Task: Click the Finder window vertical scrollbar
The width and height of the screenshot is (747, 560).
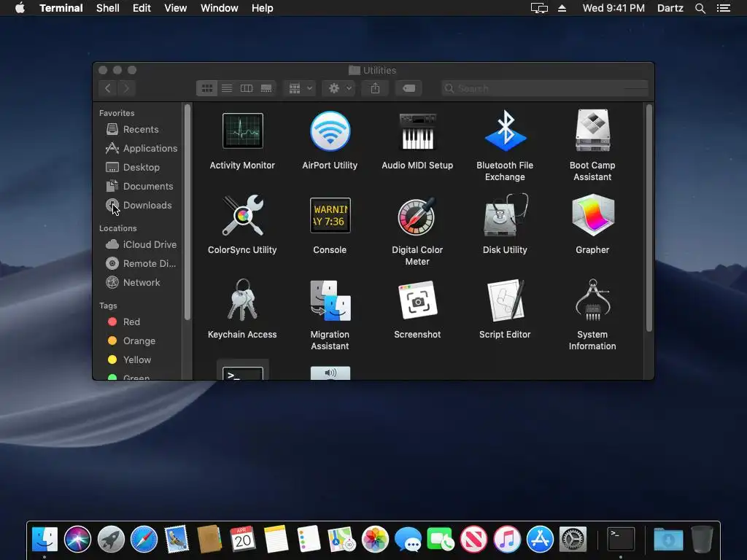Action: point(649,218)
